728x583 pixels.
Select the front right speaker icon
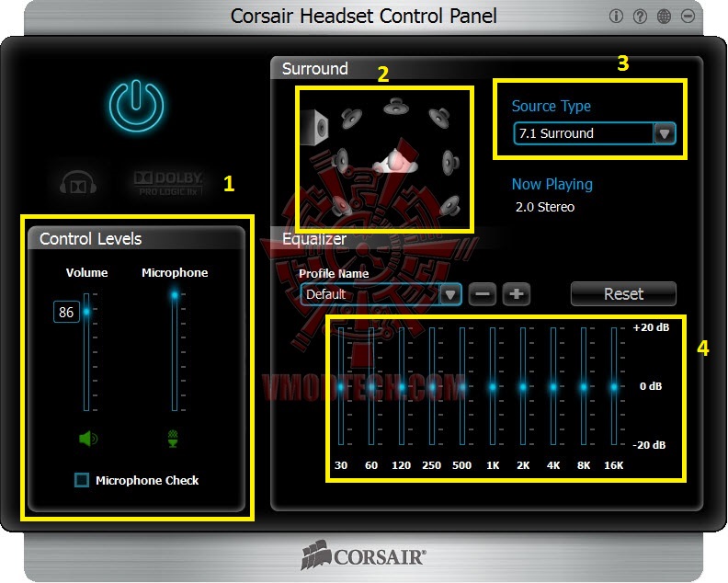click(x=439, y=118)
